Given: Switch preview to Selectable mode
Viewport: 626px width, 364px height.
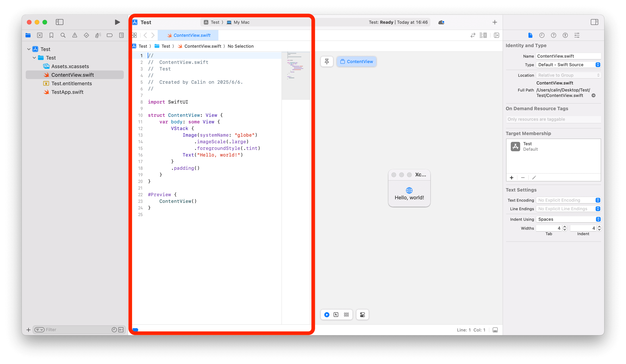Looking at the screenshot, I should (336, 315).
